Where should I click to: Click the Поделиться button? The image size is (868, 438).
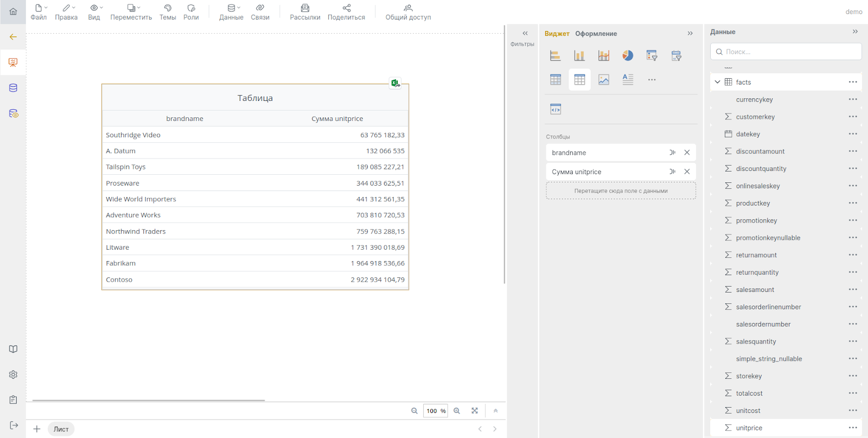click(x=346, y=12)
